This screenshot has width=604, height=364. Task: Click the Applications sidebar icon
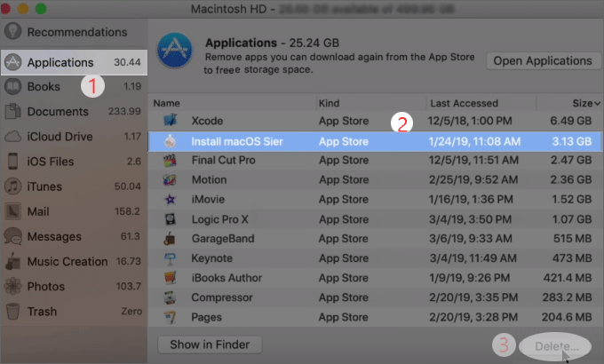pos(13,62)
